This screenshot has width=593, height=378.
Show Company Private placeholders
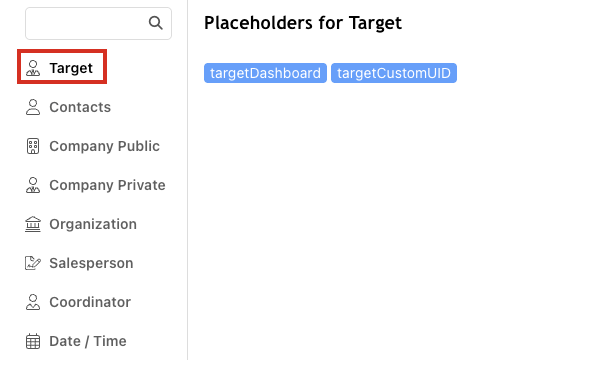tap(95, 185)
